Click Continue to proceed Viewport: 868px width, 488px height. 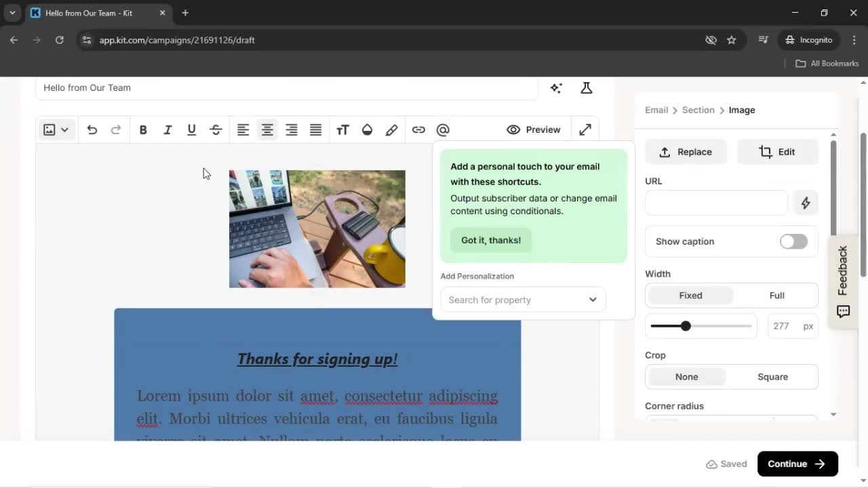click(797, 464)
